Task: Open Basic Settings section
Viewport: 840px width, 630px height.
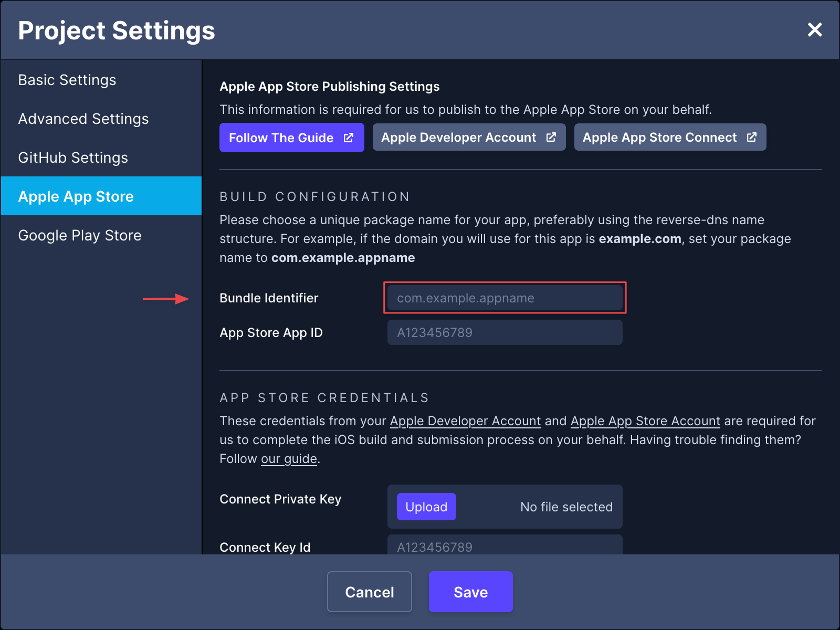Action: click(67, 80)
